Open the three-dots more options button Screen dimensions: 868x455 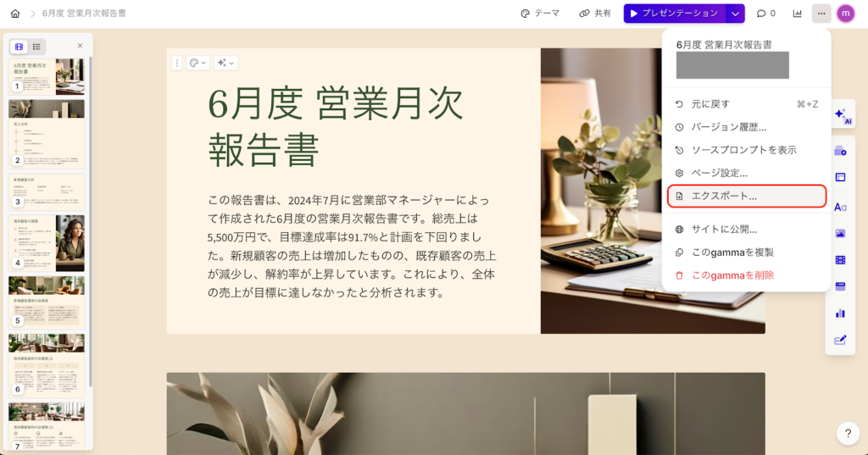pyautogui.click(x=821, y=14)
